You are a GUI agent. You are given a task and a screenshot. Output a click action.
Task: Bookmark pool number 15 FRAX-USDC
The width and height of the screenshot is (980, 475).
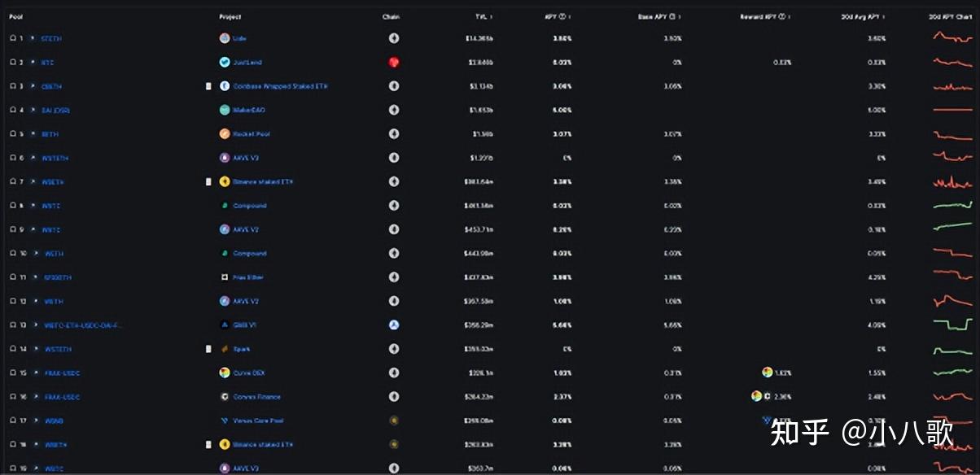12,373
